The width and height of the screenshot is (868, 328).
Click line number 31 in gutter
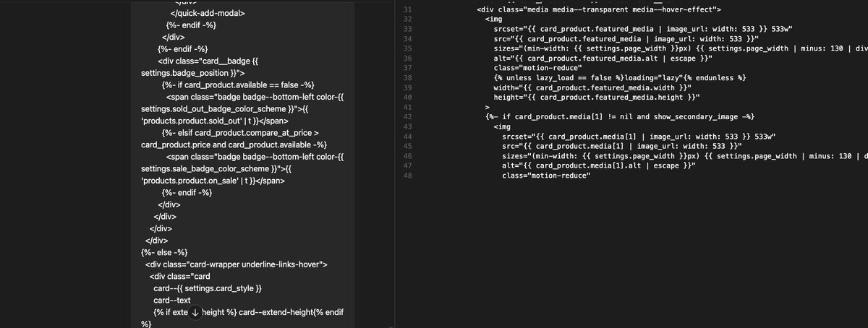406,9
